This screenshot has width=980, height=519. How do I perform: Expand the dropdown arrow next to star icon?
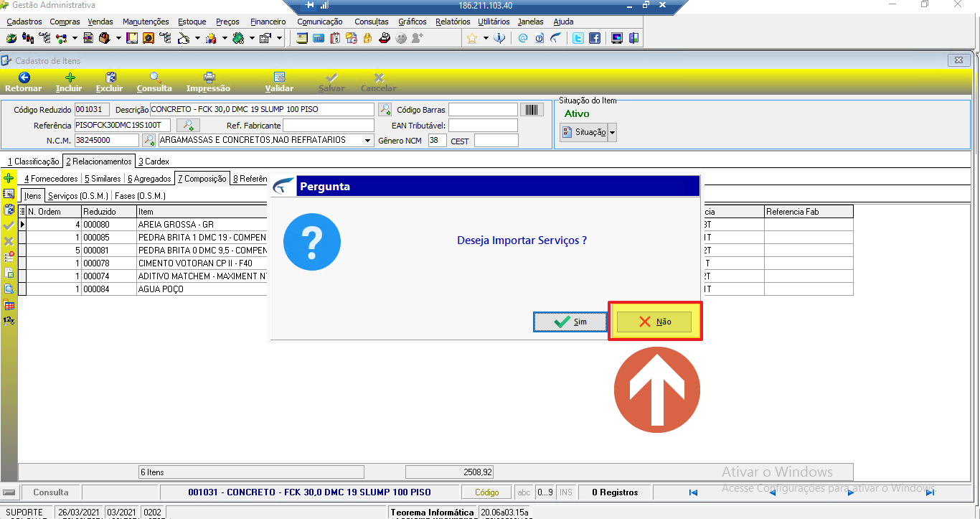[x=486, y=39]
